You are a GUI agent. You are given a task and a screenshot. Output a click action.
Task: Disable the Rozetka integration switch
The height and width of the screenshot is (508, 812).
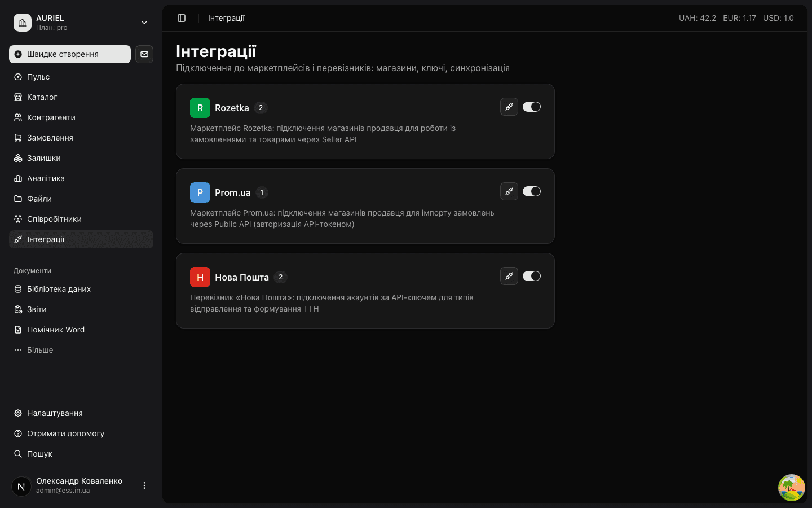(532, 107)
